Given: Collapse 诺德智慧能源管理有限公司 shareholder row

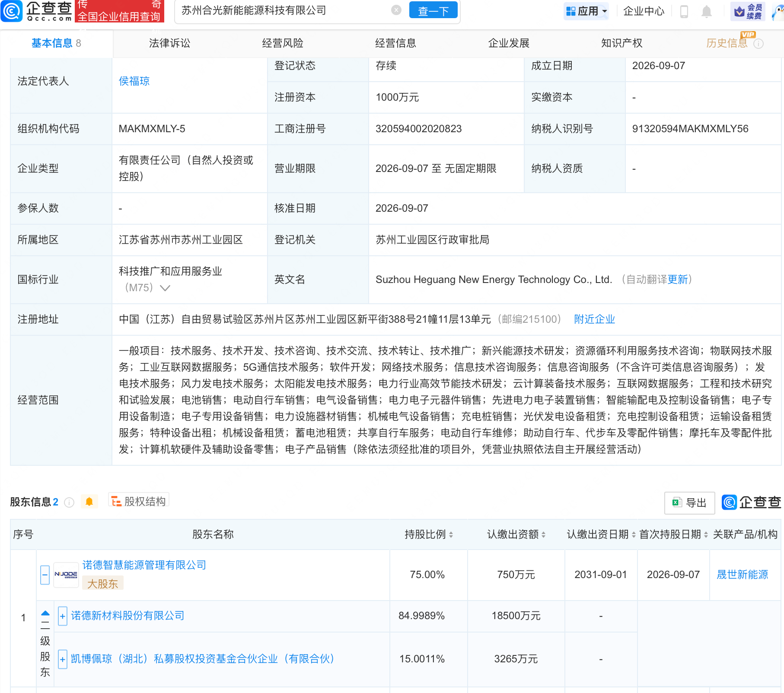Looking at the screenshot, I should click(45, 575).
